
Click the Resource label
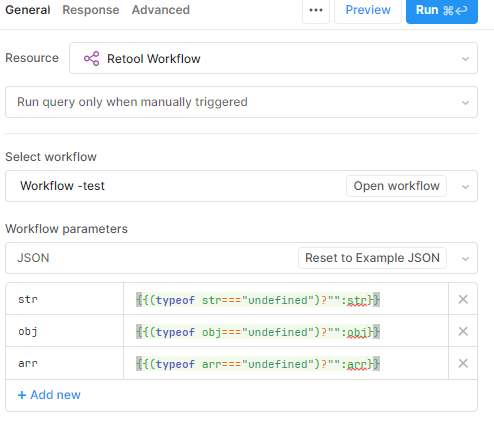tap(32, 58)
